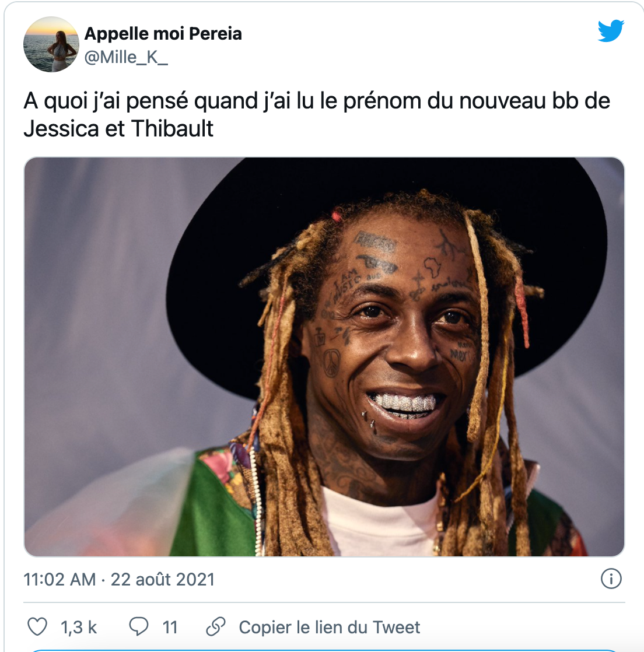Enlarge the embedded photo in the tweet
The image size is (644, 652).
(x=324, y=356)
